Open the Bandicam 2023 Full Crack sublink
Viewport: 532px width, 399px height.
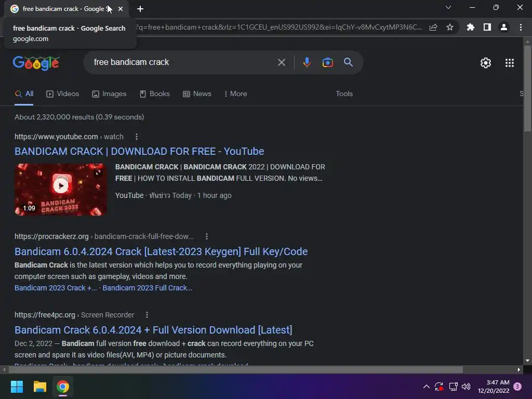(147, 288)
